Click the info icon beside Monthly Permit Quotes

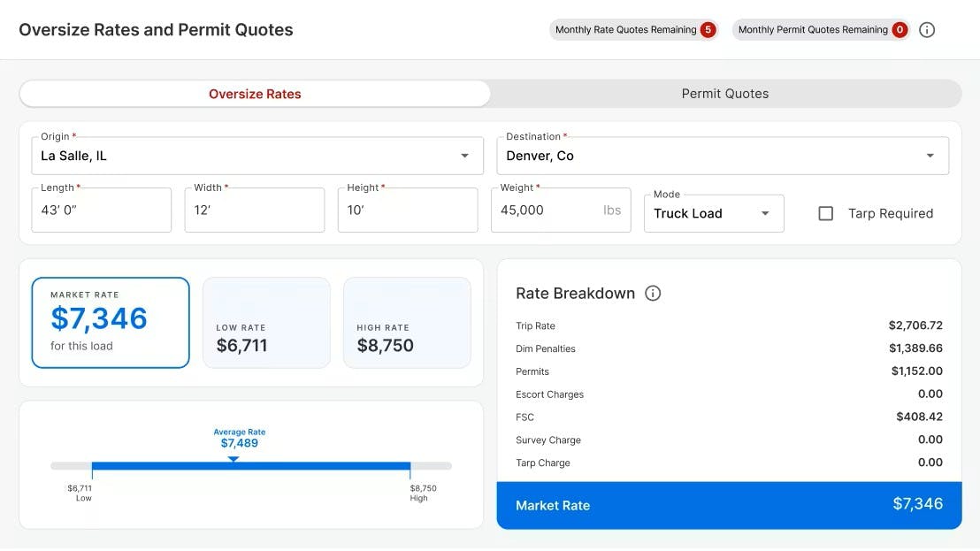(x=926, y=30)
